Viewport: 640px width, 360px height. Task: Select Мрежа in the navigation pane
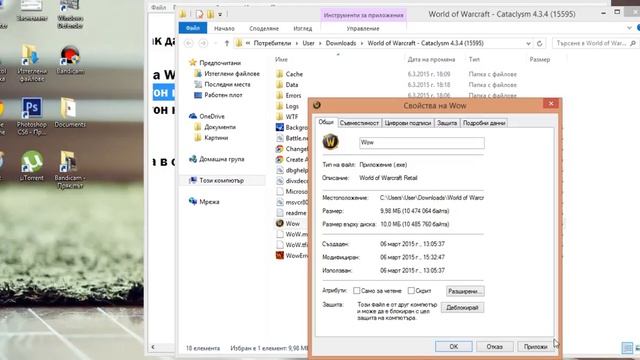click(x=204, y=202)
